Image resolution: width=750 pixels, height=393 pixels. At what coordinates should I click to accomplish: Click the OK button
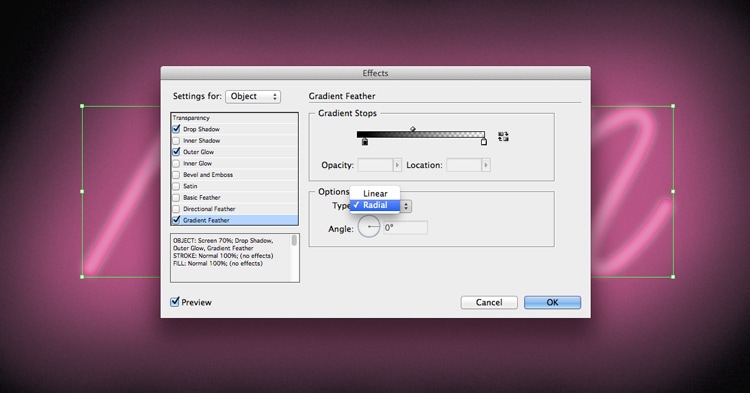[x=552, y=302]
